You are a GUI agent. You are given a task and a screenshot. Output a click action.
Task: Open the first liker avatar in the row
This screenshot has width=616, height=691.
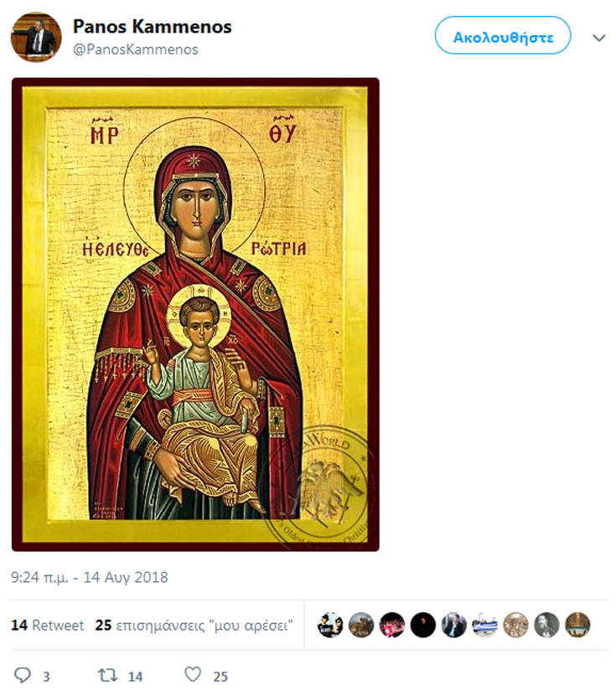click(330, 625)
